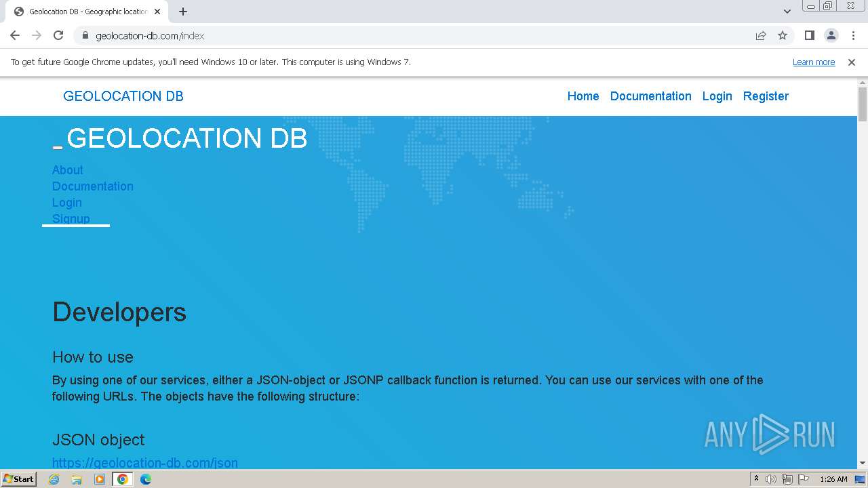This screenshot has width=868, height=488.
Task: Click the page scrollbar thumb
Action: [x=863, y=104]
